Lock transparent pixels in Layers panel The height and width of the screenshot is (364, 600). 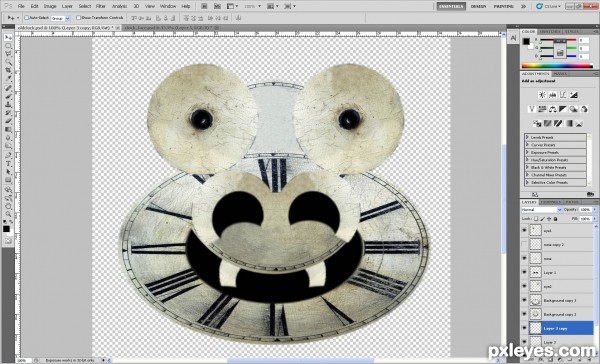[536, 219]
